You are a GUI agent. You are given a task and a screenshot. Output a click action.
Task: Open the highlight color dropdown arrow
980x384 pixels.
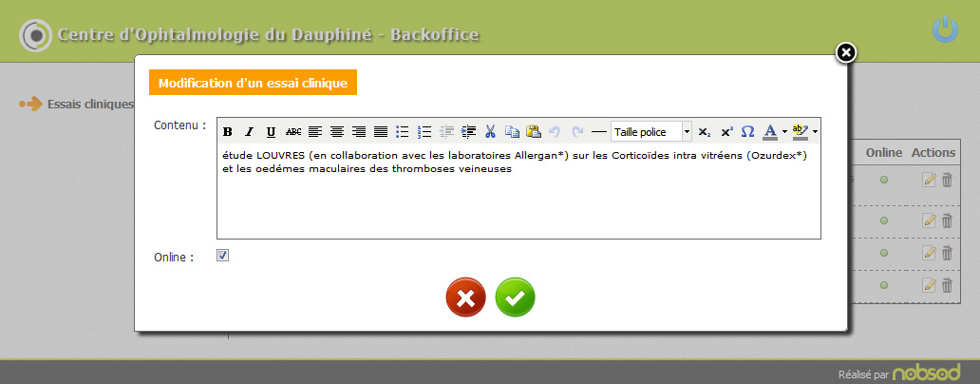coord(815,132)
